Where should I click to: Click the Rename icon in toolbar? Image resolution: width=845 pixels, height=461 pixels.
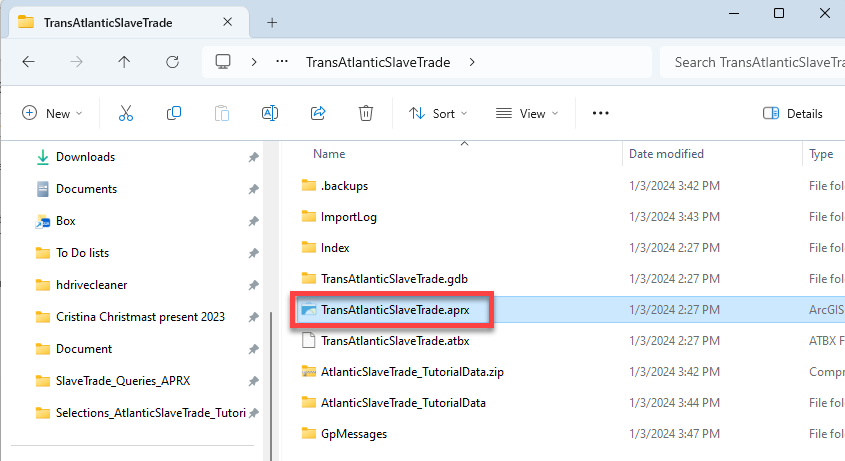(269, 113)
